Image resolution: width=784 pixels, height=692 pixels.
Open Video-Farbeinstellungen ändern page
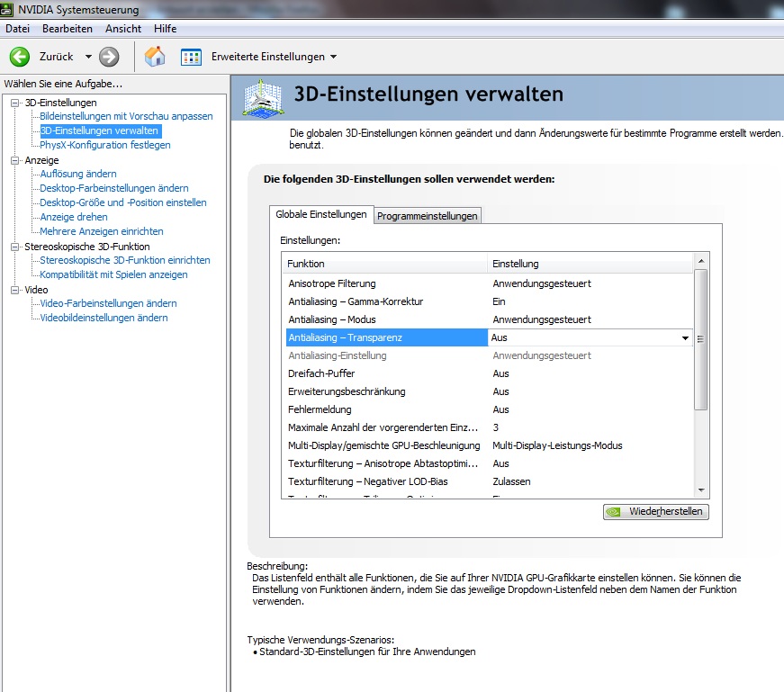(108, 303)
